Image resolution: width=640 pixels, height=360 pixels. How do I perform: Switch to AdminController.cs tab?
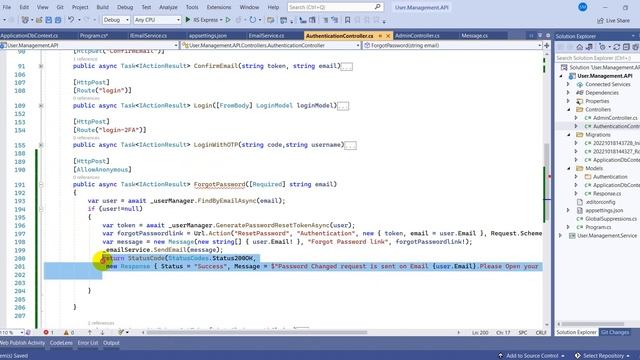pyautogui.click(x=417, y=36)
